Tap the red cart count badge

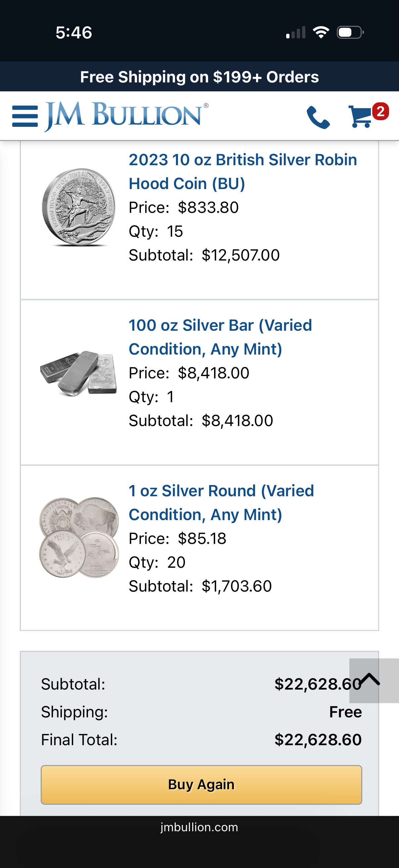(380, 111)
